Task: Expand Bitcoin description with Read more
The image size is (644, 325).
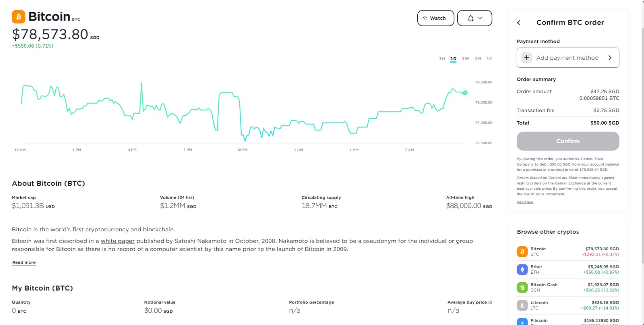Action: point(24,262)
